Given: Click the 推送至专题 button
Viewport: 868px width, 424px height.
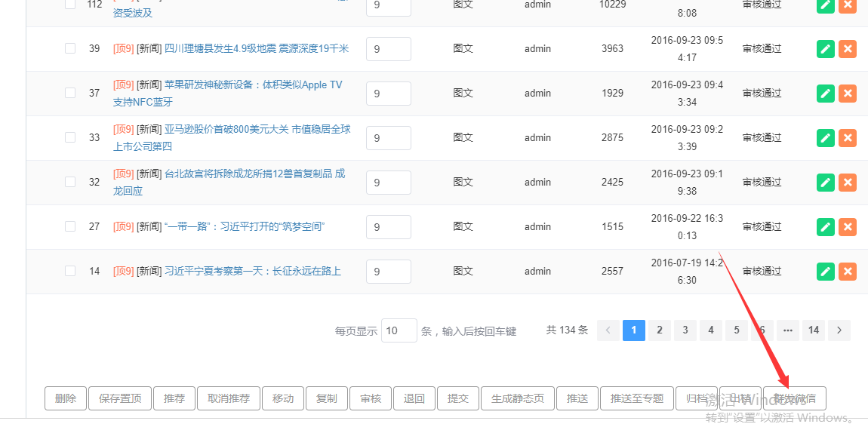Looking at the screenshot, I should coord(637,398).
